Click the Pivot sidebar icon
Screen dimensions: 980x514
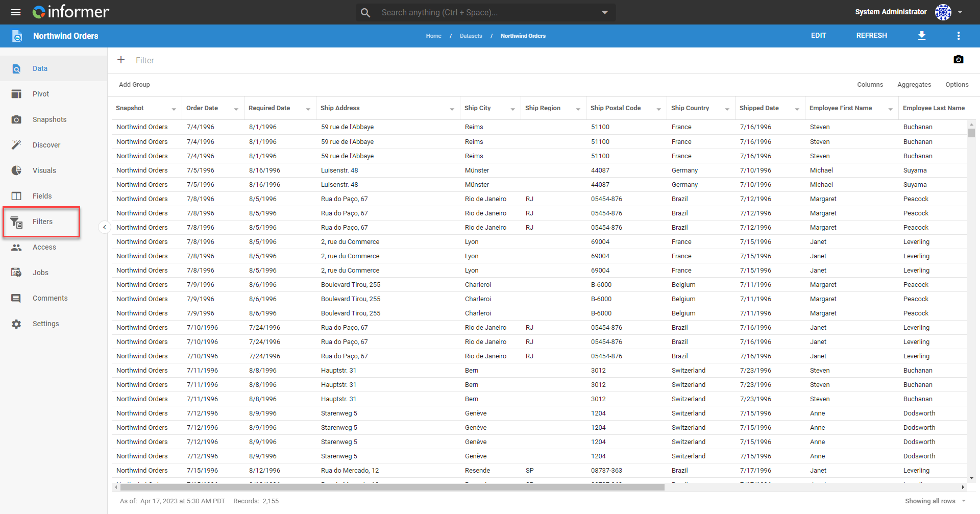[16, 94]
